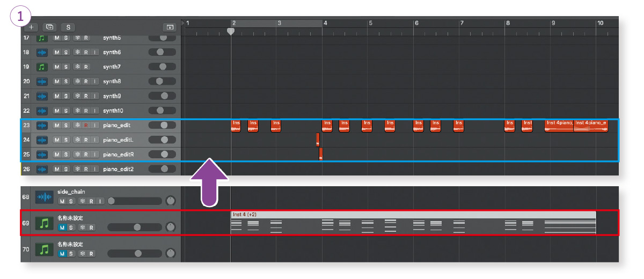The width and height of the screenshot is (644, 279).
Task: Freeze the side_chain track
Action: click(x=82, y=201)
